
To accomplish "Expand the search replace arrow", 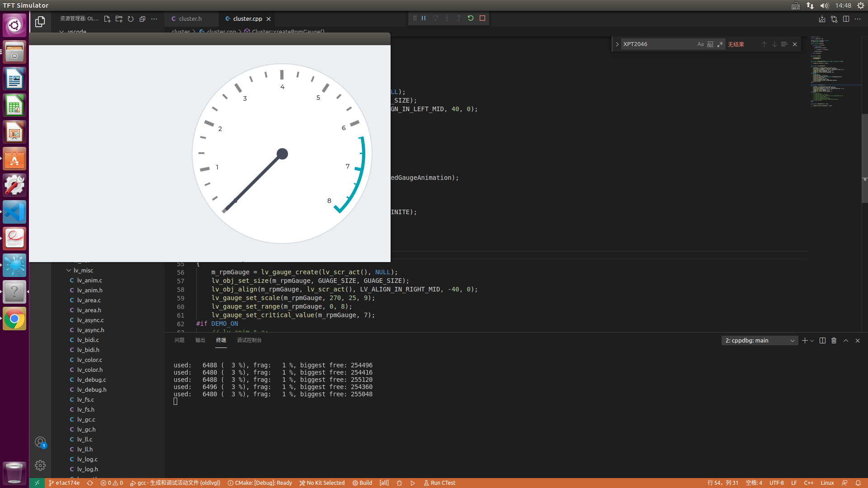I will pos(617,44).
